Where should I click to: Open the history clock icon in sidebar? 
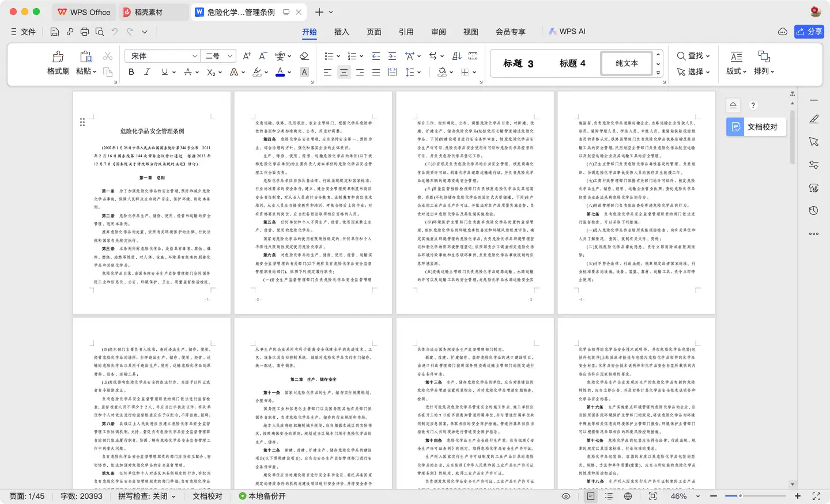(814, 211)
